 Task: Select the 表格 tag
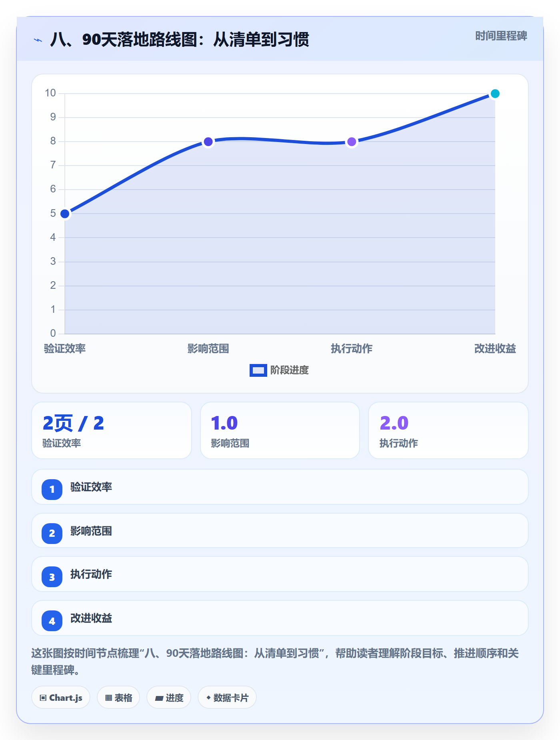[x=118, y=698]
